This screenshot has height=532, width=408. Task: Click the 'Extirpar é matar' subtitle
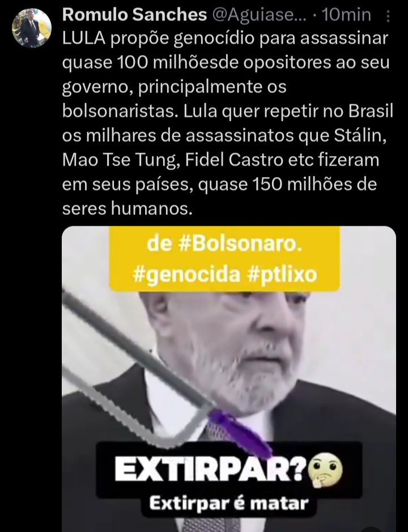click(229, 504)
